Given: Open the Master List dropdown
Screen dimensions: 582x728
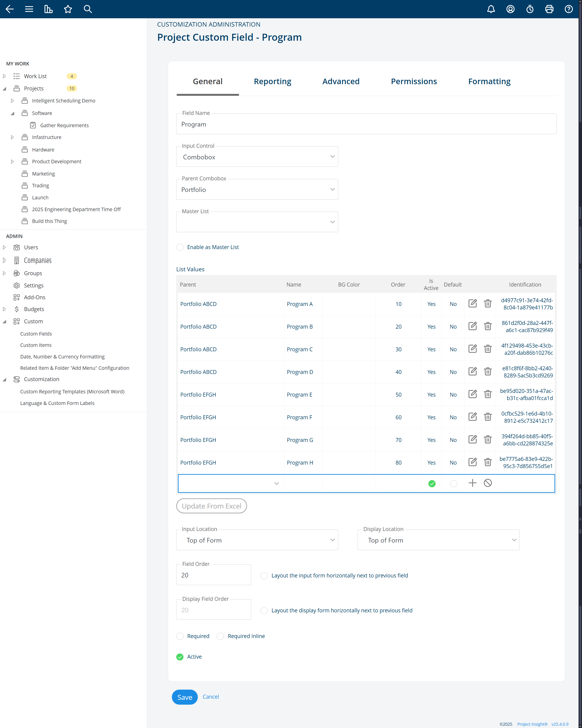Looking at the screenshot, I should pos(257,222).
